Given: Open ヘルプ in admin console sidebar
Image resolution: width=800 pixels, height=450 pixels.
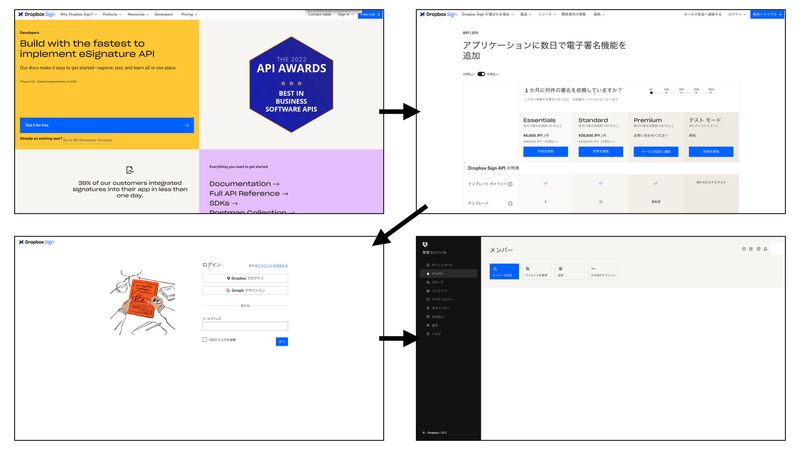Looking at the screenshot, I should click(x=434, y=334).
